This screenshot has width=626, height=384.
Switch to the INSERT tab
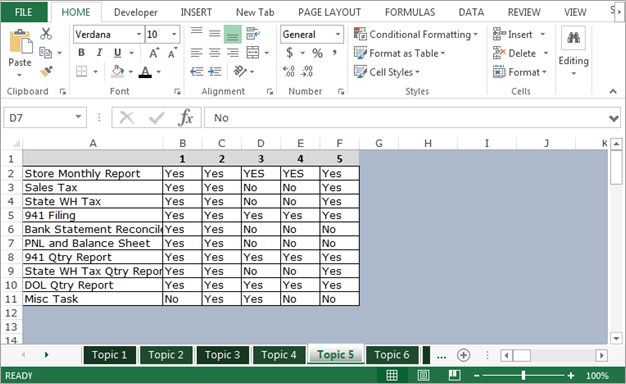point(196,12)
